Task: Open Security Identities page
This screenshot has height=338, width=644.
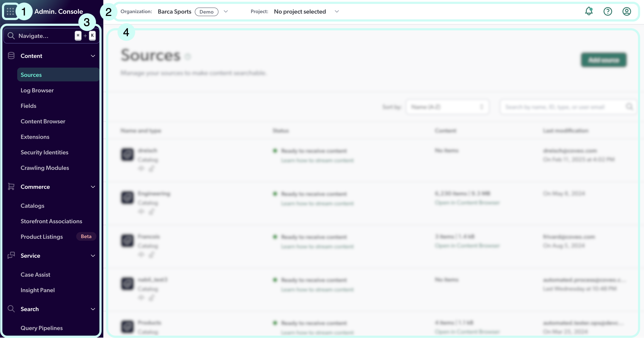Action: (x=45, y=152)
